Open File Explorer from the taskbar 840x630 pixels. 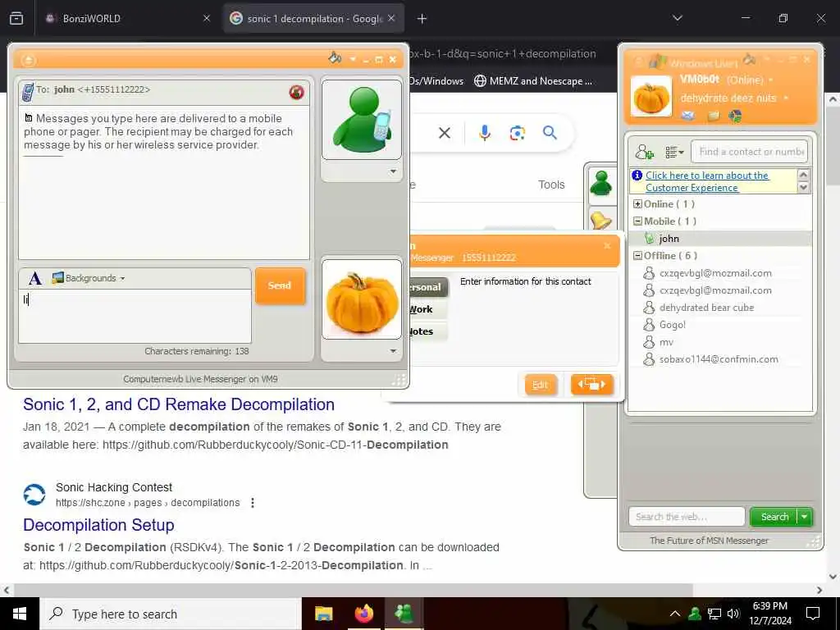click(x=323, y=614)
